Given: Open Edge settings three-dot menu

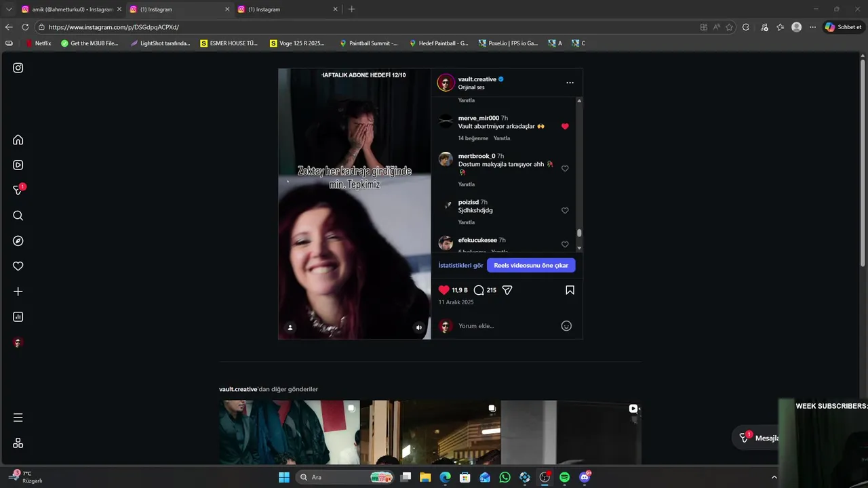Looking at the screenshot, I should [812, 27].
